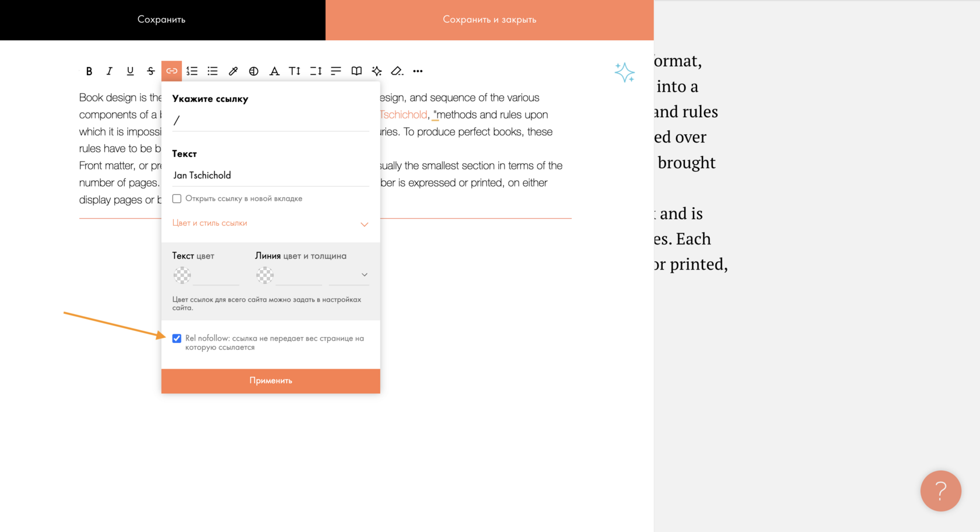Viewport: 980px width, 532px height.
Task: Apply underline formatting
Action: (130, 71)
